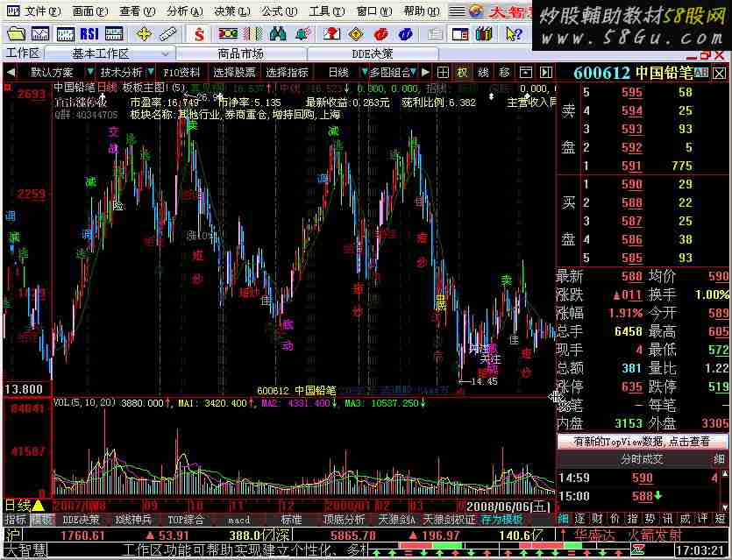Click the 分时成交 list scrollbar down arrow
Screen dimensions: 732x560
[725, 506]
